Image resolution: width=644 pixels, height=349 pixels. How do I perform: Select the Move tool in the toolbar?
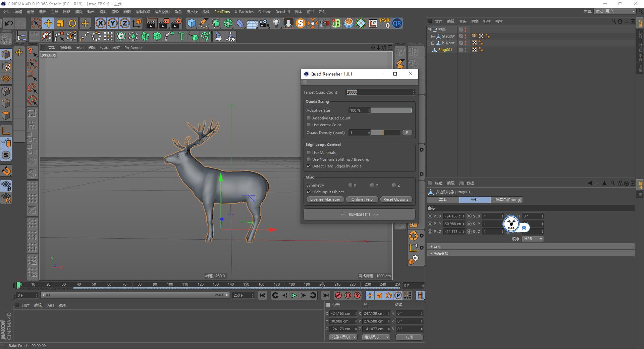click(x=48, y=23)
